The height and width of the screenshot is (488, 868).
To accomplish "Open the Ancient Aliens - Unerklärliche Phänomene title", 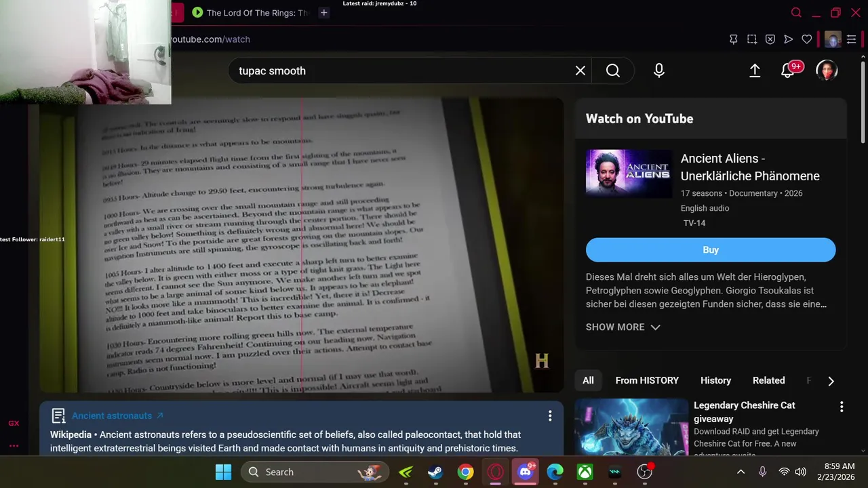I will pyautogui.click(x=750, y=167).
